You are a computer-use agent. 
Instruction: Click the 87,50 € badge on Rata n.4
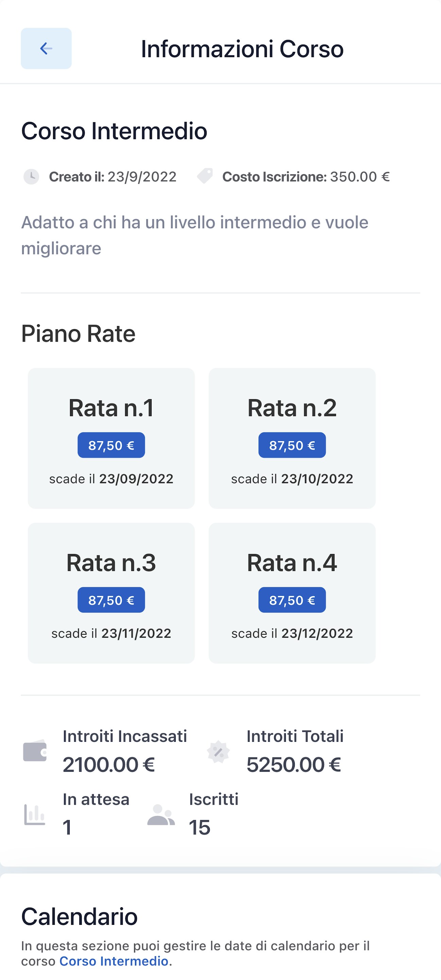coord(292,600)
